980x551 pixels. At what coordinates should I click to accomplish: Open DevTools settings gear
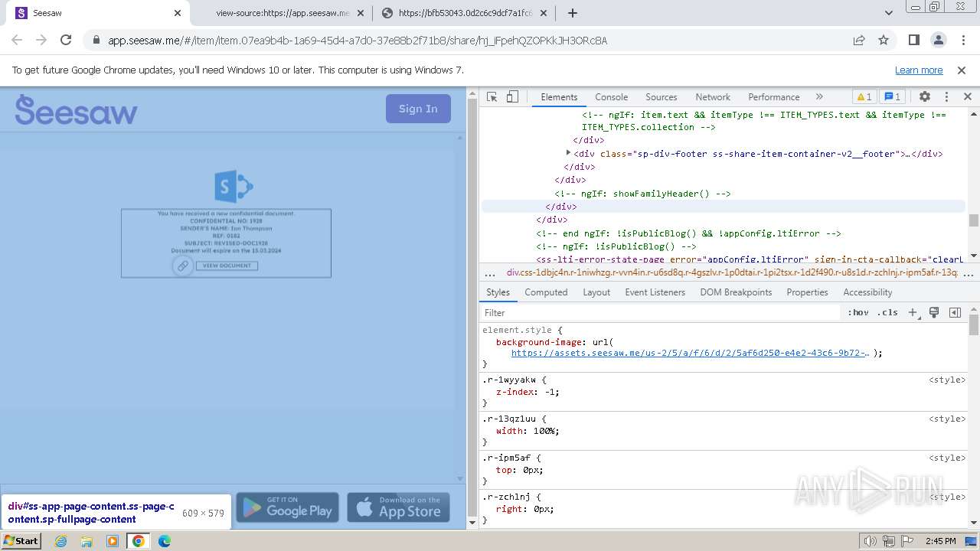click(x=925, y=97)
